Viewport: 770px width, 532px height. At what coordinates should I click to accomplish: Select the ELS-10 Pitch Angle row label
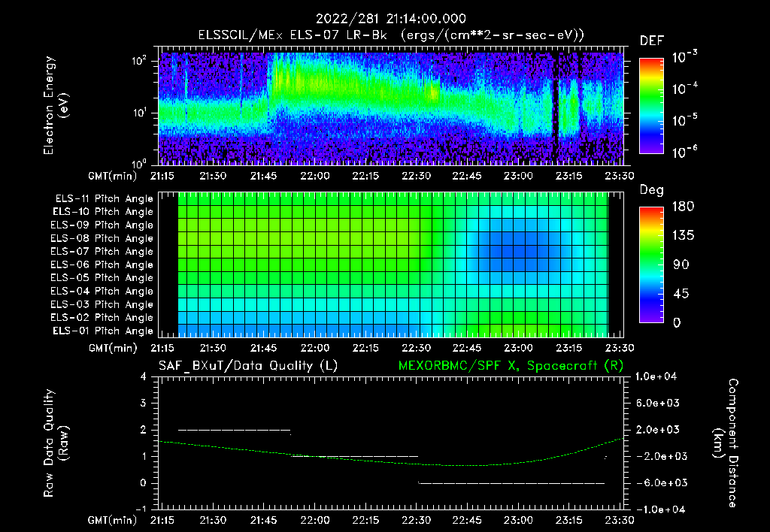click(x=103, y=212)
